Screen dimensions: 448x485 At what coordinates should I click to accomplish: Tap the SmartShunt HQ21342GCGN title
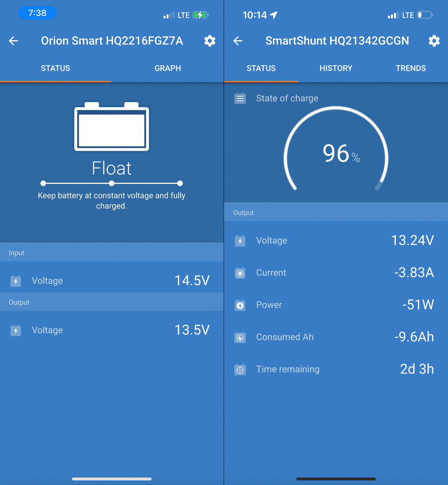(x=337, y=41)
